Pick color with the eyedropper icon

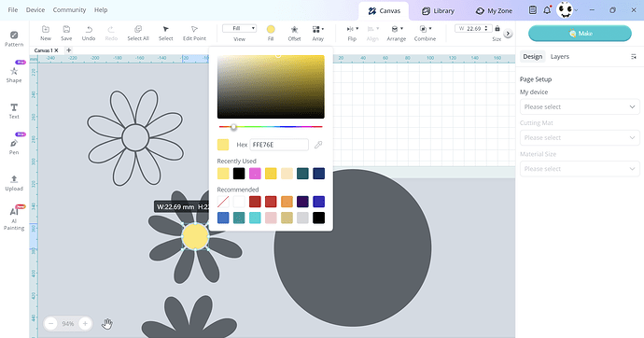click(x=318, y=145)
